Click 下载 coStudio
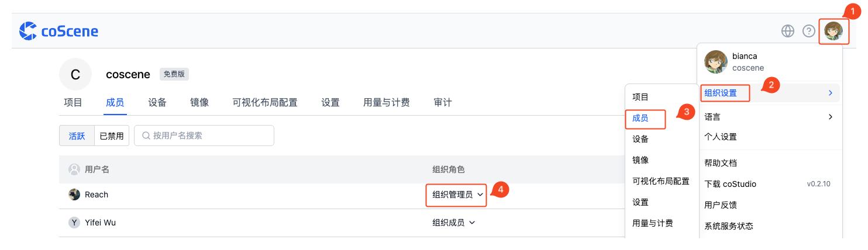868x250 pixels. (731, 184)
